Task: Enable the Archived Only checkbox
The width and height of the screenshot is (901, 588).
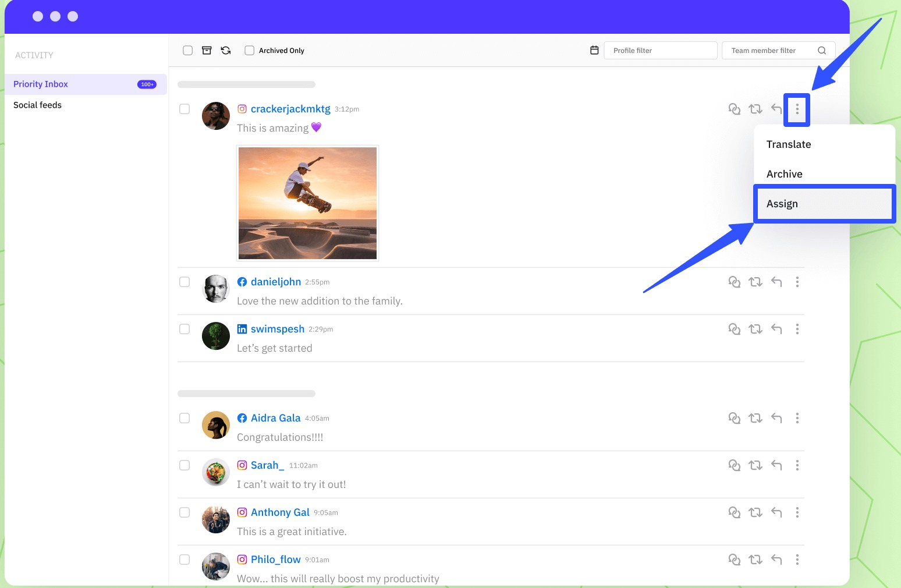Action: pyautogui.click(x=249, y=50)
